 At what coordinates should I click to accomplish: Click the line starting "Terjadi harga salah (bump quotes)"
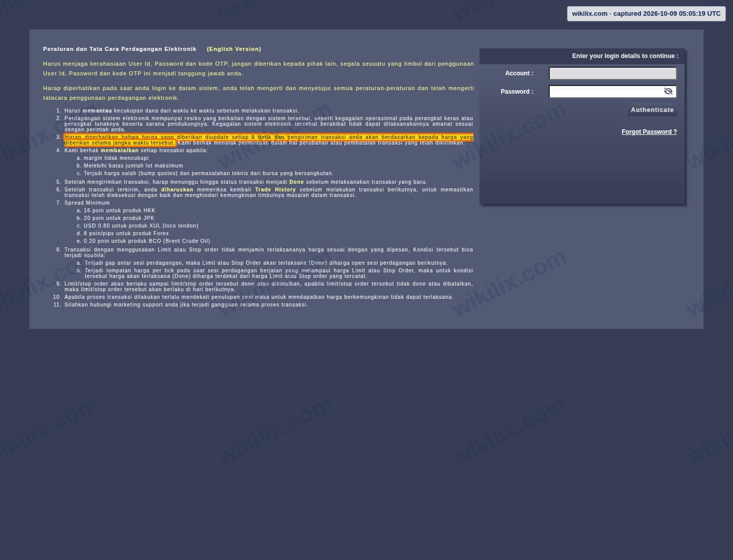[209, 174]
